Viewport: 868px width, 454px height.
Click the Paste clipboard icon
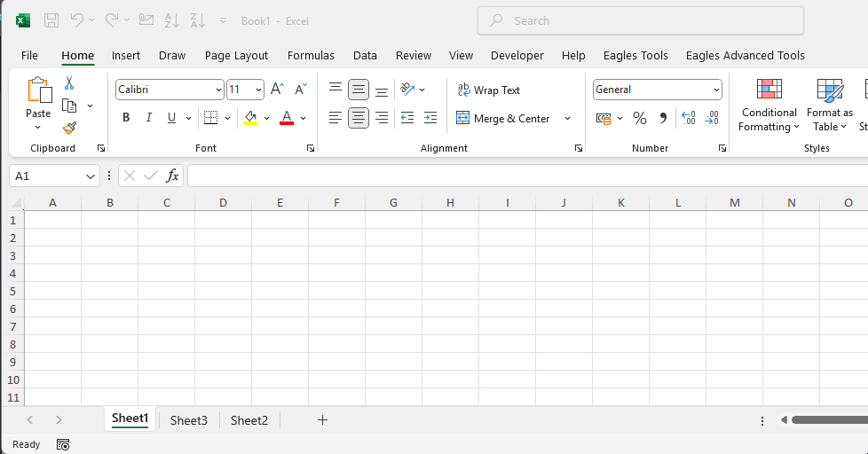tap(39, 90)
